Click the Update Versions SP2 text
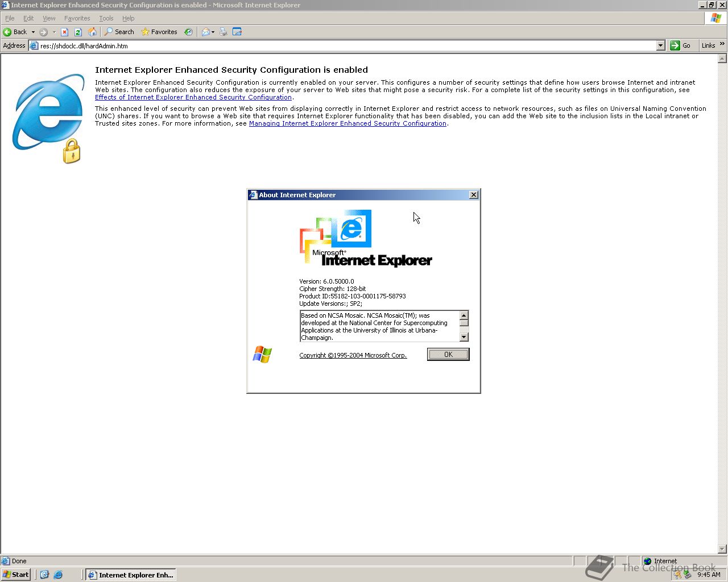This screenshot has height=582, width=728. tap(331, 304)
